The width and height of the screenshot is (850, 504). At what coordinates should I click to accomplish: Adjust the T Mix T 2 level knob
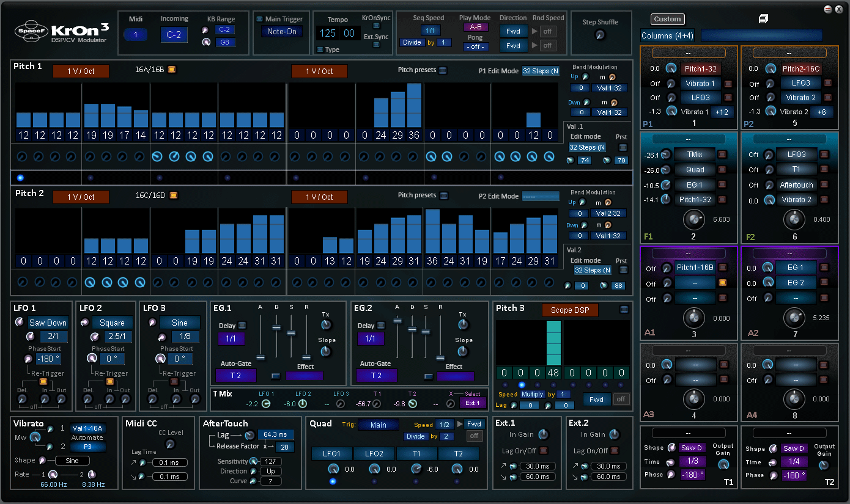click(412, 404)
